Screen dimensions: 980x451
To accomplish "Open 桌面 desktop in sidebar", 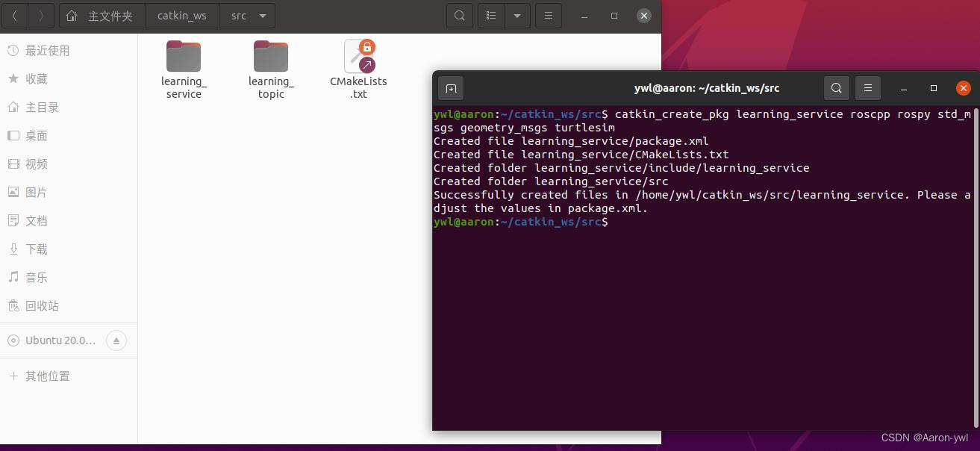I will coord(69,136).
